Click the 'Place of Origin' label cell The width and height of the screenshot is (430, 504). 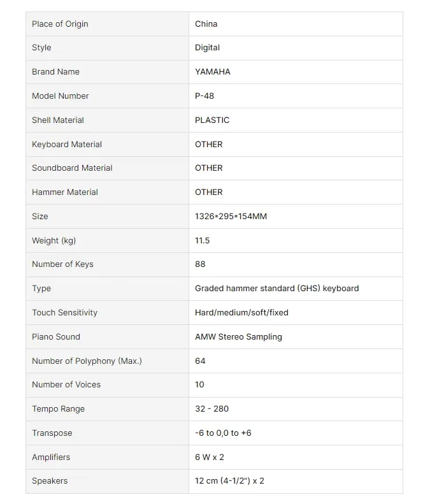(x=107, y=24)
